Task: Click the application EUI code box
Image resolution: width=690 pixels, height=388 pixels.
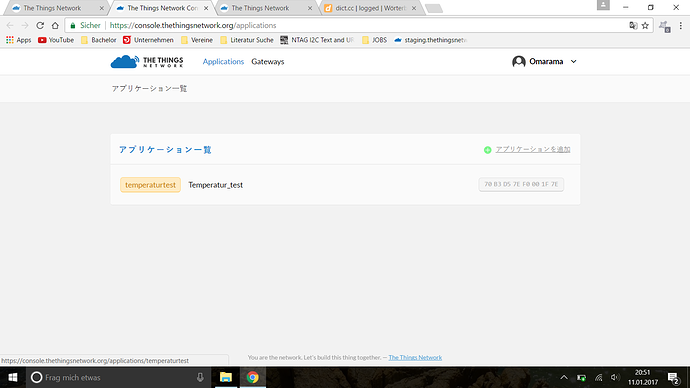Action: pos(521,184)
